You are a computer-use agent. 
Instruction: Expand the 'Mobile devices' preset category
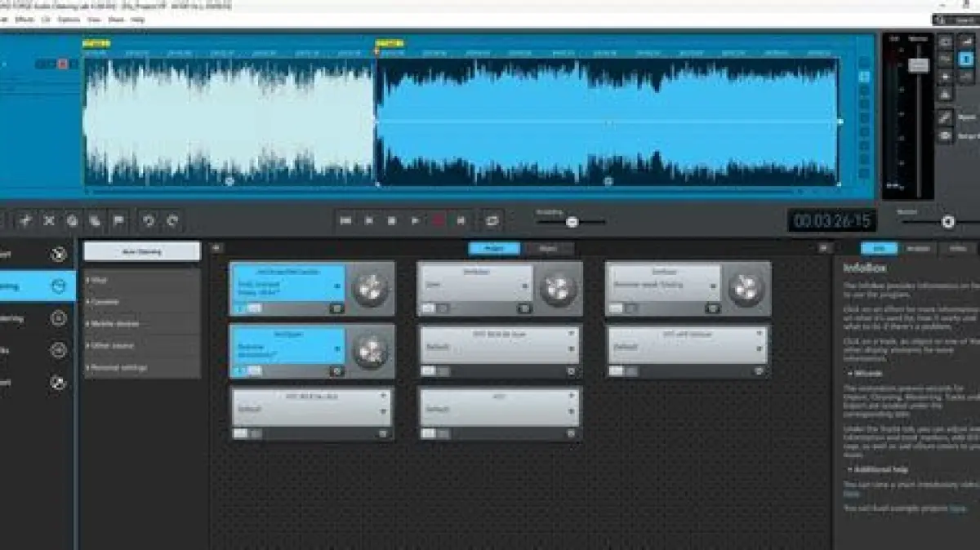point(114,324)
